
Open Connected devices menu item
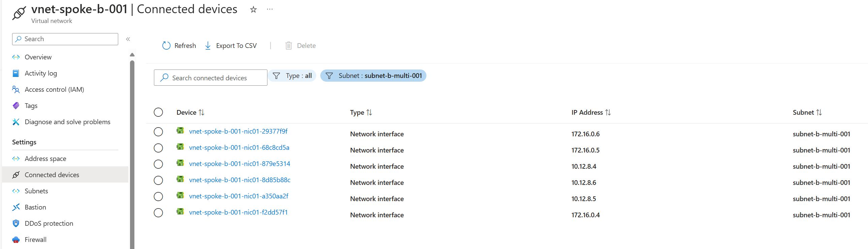tap(65, 175)
